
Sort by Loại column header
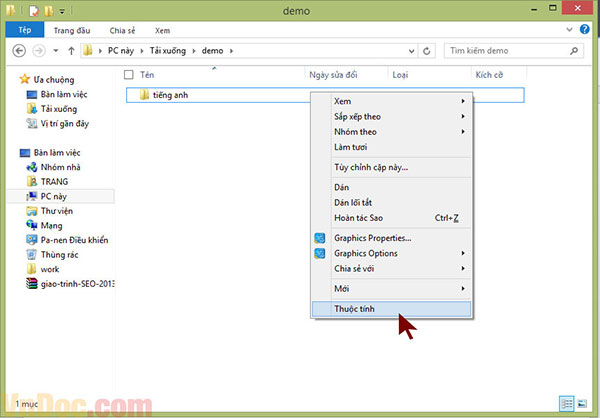click(x=400, y=75)
